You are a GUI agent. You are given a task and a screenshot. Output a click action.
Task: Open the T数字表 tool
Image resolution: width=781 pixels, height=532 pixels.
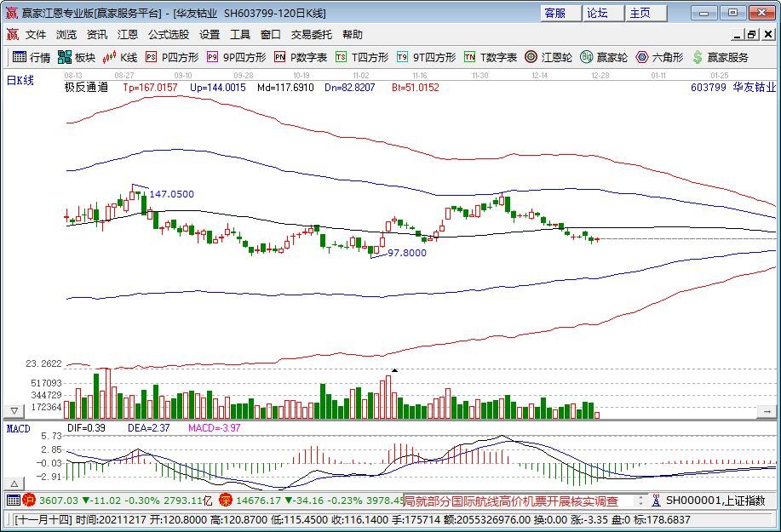491,57
